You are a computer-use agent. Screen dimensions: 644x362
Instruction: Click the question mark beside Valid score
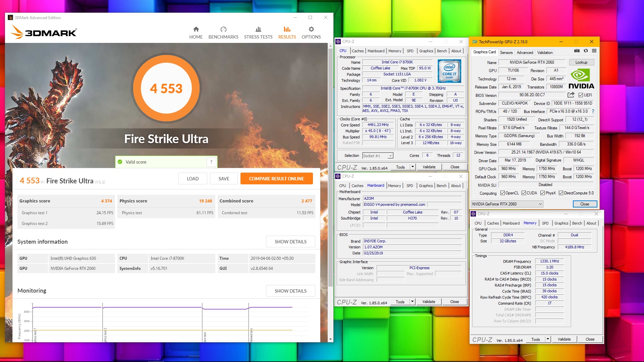(x=211, y=162)
